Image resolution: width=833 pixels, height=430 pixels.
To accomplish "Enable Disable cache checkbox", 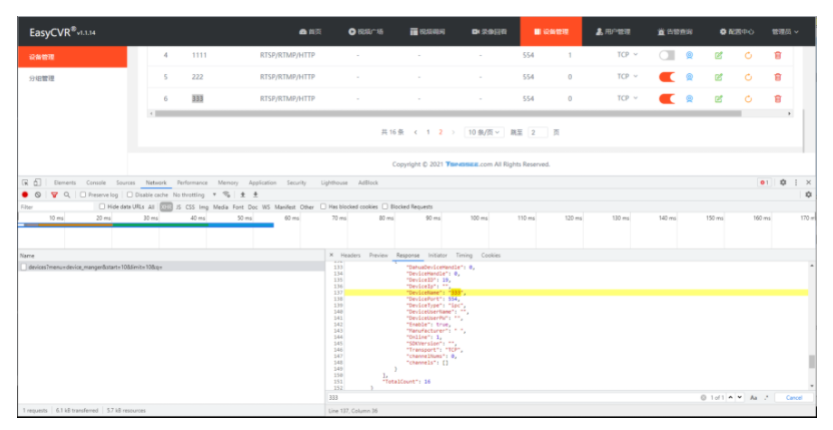I will point(130,195).
